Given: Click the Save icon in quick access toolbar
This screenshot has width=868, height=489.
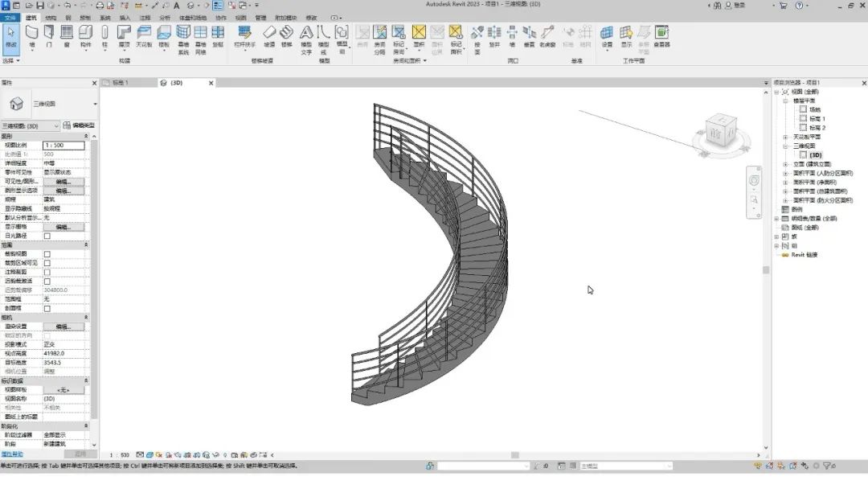Looking at the screenshot, I should pos(40,6).
